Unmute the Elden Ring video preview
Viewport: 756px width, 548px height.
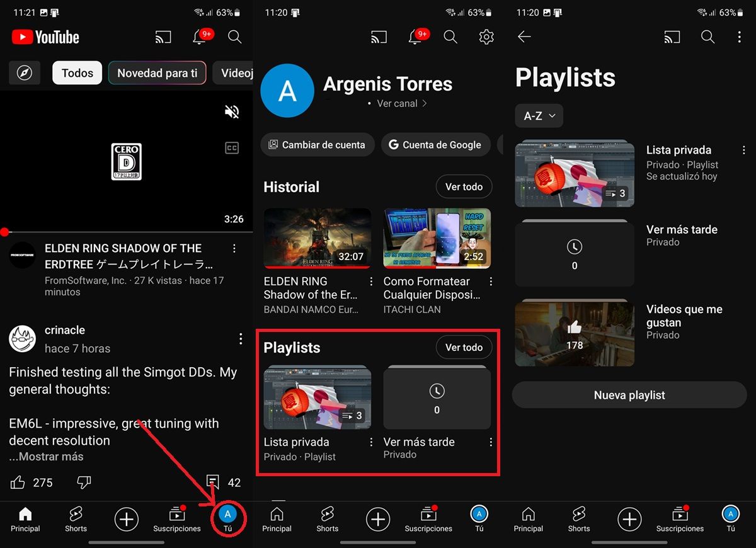point(232,112)
